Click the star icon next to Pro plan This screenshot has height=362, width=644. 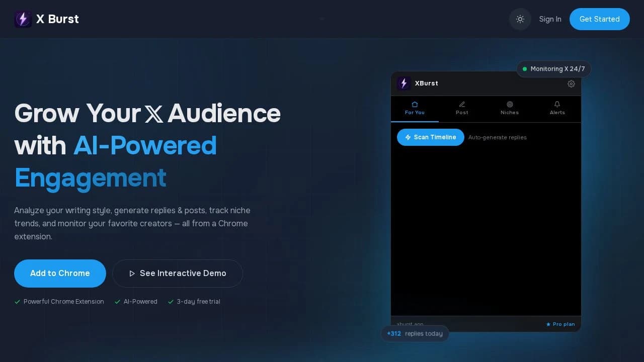pyautogui.click(x=548, y=324)
